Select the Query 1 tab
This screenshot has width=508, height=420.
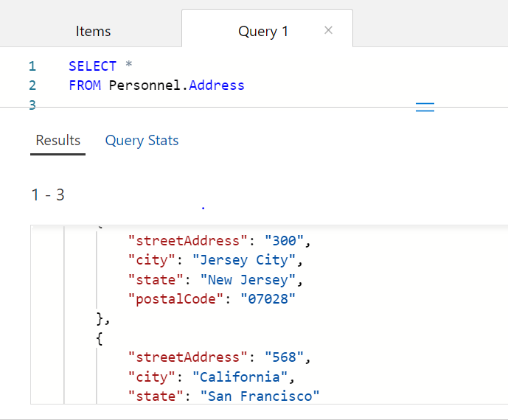click(x=262, y=31)
